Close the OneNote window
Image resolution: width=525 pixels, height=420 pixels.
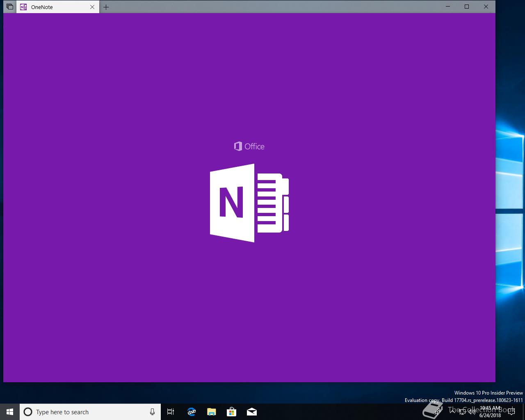(486, 7)
